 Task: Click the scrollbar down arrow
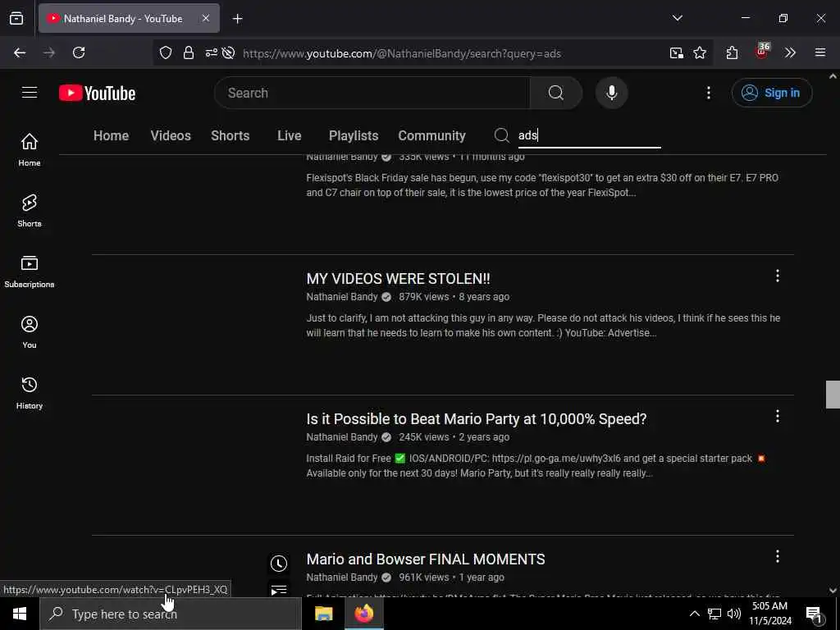click(x=833, y=591)
